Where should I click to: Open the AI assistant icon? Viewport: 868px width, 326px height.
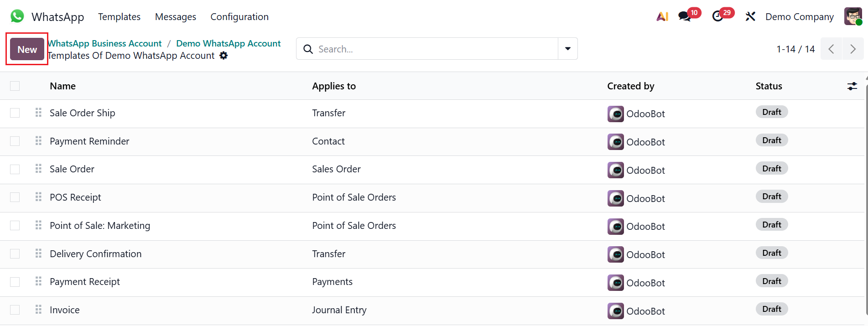click(662, 16)
